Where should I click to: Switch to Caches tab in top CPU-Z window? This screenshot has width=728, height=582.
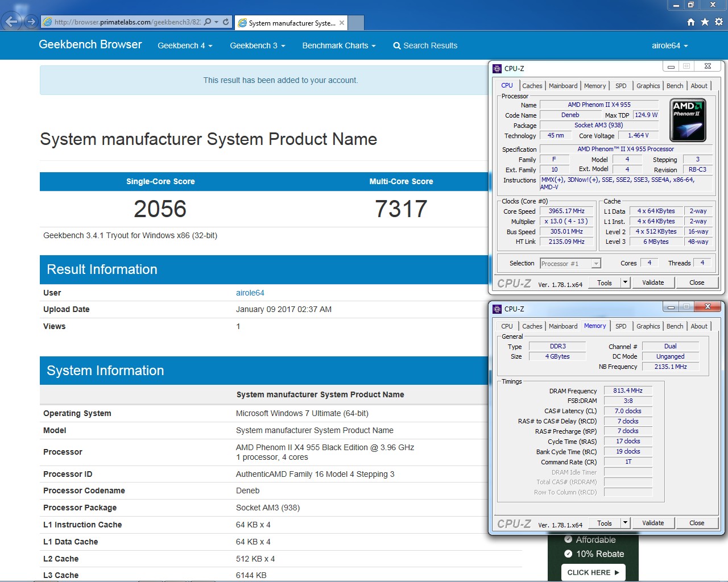click(x=532, y=86)
